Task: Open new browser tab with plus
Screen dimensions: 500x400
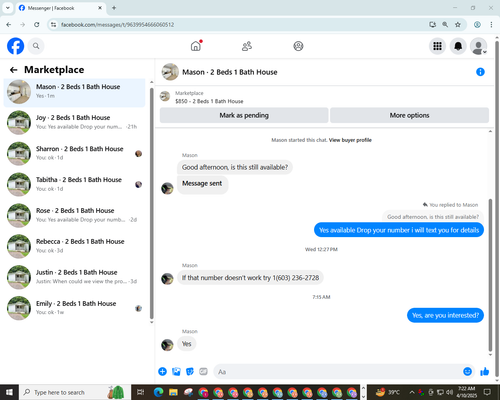Action: pyautogui.click(x=114, y=8)
